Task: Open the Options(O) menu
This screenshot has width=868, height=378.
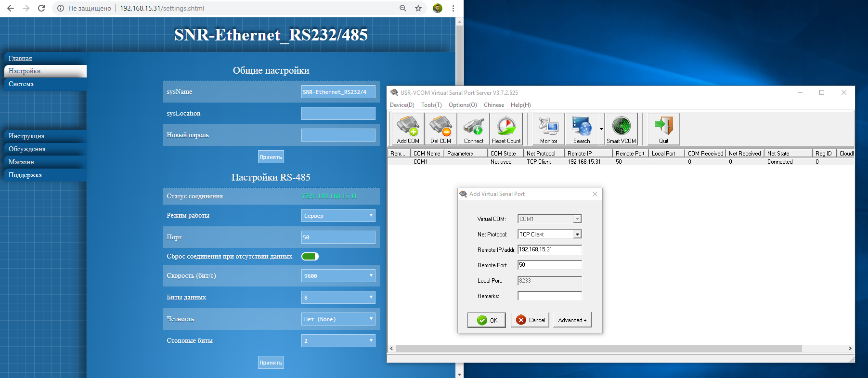Action: point(462,105)
